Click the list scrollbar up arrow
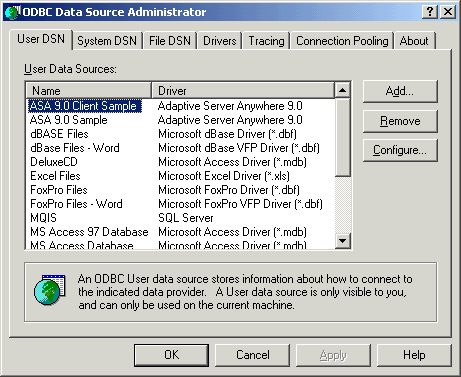 pos(342,90)
